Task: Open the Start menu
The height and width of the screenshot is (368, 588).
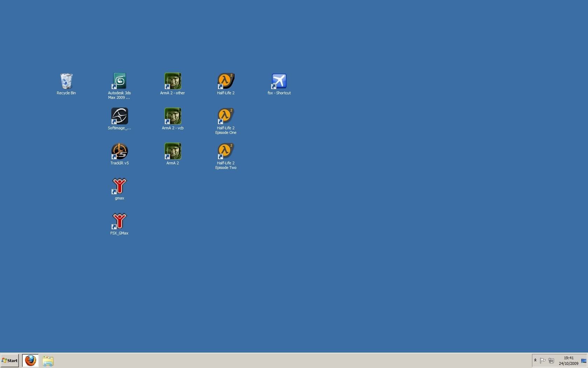Action: pyautogui.click(x=10, y=361)
